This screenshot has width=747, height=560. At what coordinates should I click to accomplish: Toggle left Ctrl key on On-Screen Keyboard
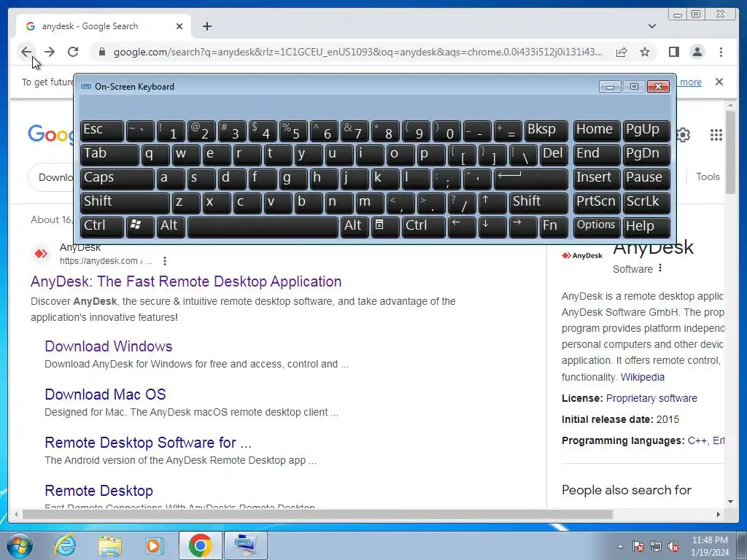tap(101, 227)
